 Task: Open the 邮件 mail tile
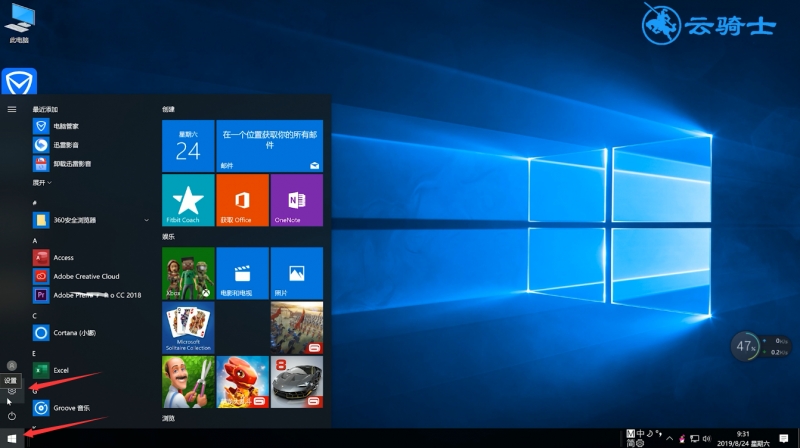(x=269, y=146)
